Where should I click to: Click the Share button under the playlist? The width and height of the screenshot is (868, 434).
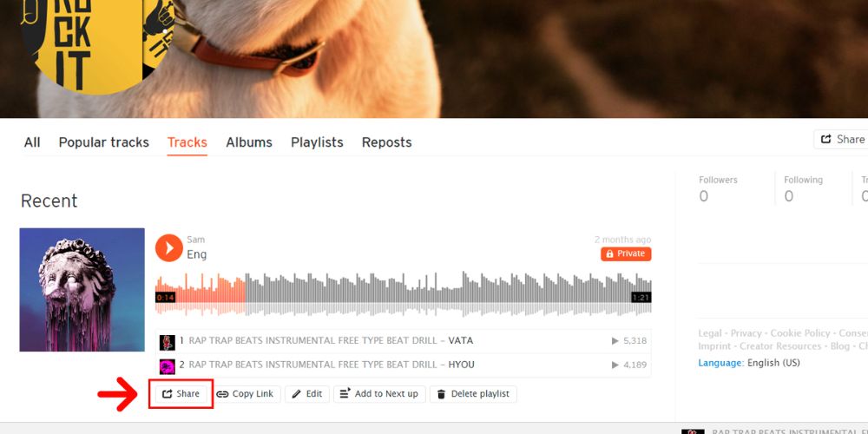coord(181,394)
